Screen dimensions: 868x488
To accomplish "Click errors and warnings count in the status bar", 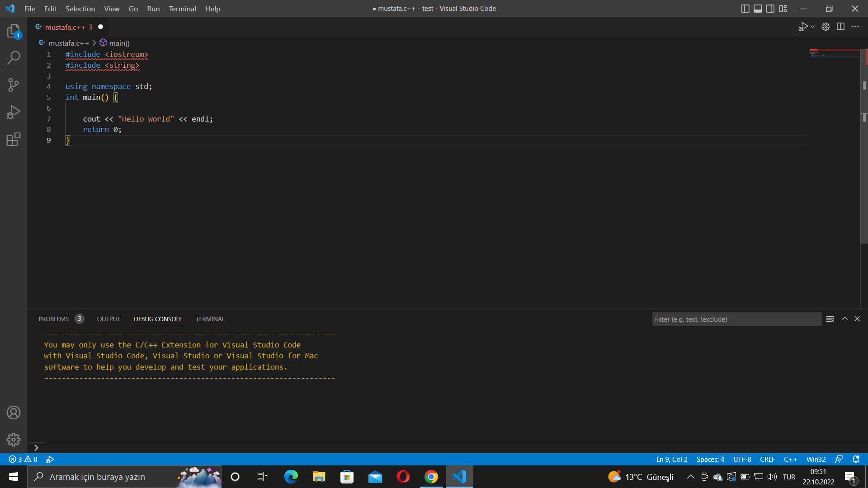I will coord(23,459).
